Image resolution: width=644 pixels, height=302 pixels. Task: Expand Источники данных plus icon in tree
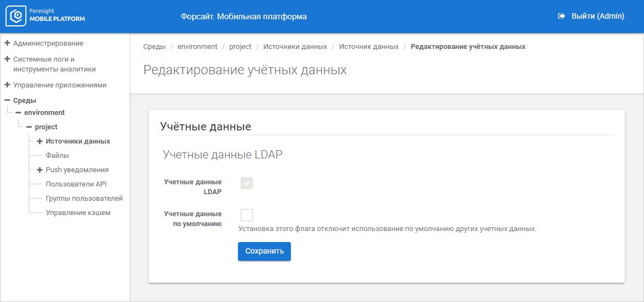[x=40, y=141]
